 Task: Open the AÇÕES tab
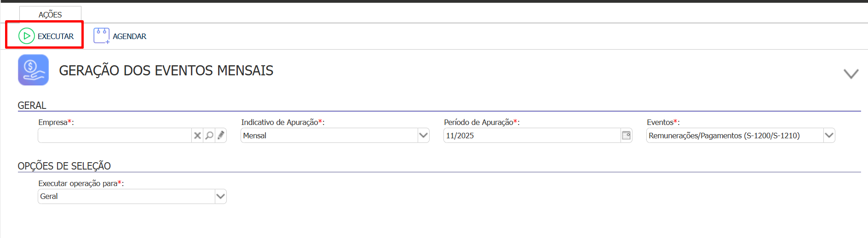50,15
